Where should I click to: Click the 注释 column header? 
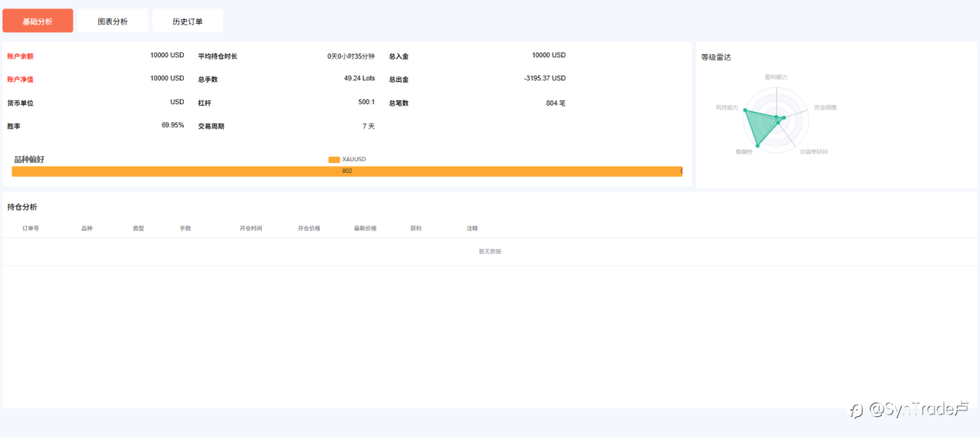tap(472, 228)
